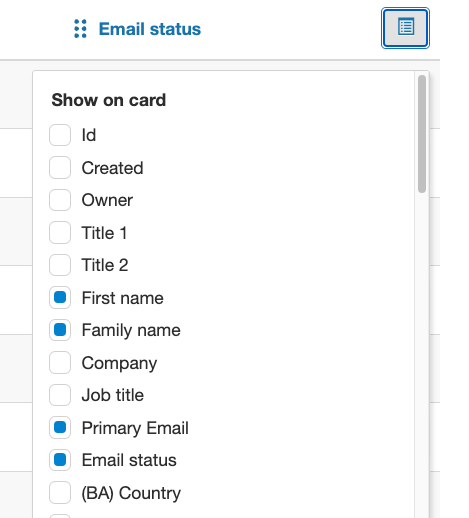Turn off the Email status checkbox

[60, 460]
